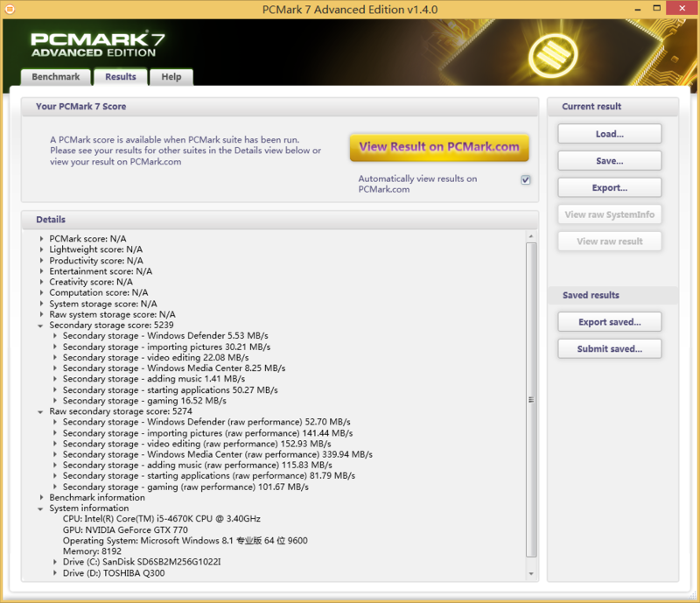700x603 pixels.
Task: Click the Details list scrollbar thumb
Action: click(531, 400)
